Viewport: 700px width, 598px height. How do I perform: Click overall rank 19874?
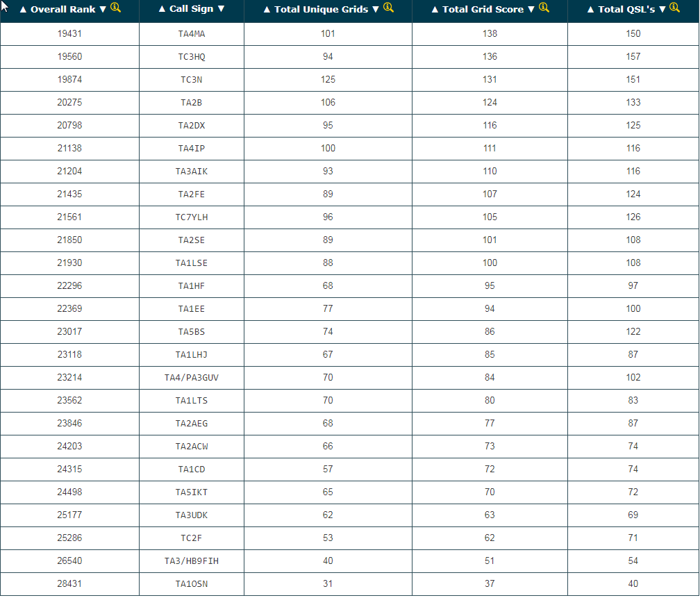click(x=69, y=79)
